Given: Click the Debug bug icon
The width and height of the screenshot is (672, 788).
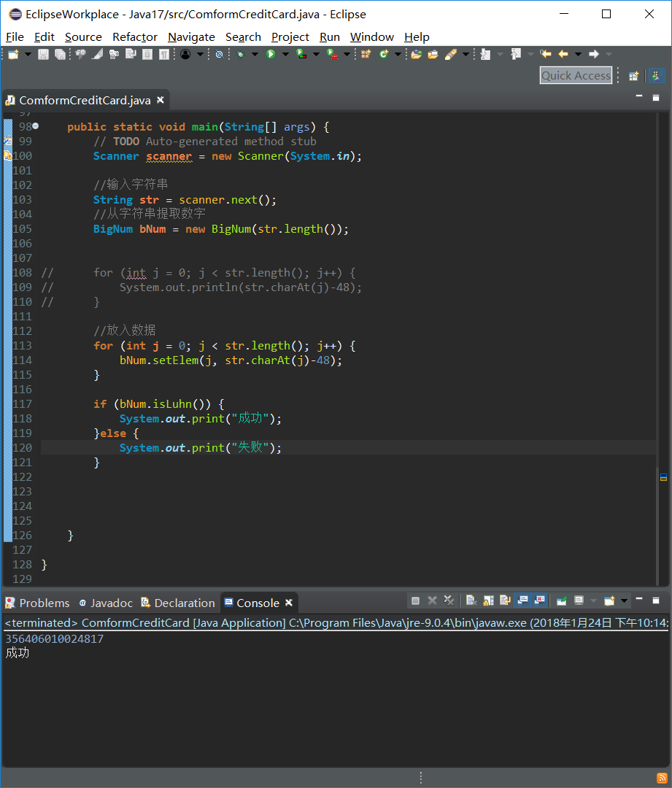Looking at the screenshot, I should pyautogui.click(x=241, y=54).
